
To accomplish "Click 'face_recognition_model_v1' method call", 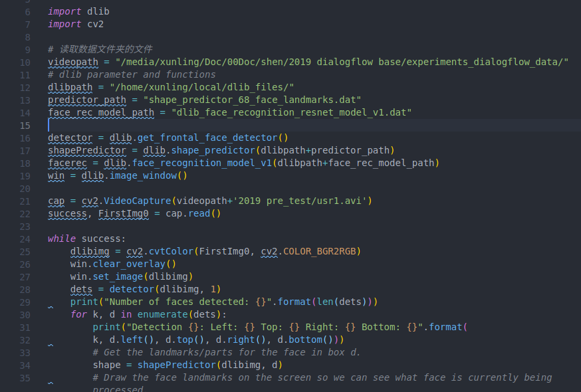I will tap(202, 163).
